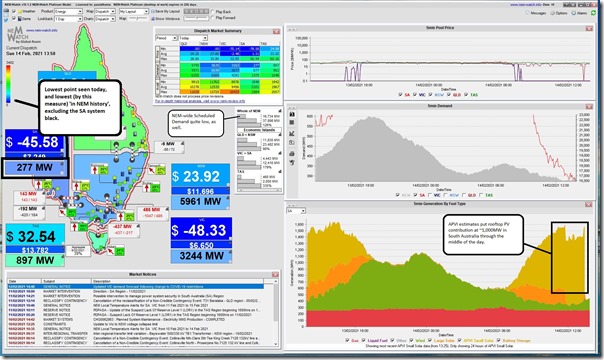Toggle the Dams checkbox
Viewport: 604px width, 360px height.
(x=14, y=18)
